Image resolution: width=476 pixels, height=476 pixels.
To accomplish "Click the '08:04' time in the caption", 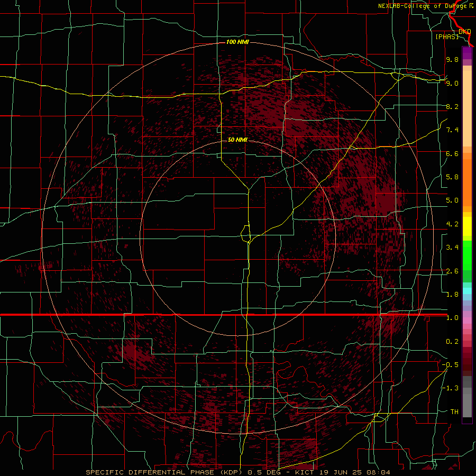I will click(378, 472).
